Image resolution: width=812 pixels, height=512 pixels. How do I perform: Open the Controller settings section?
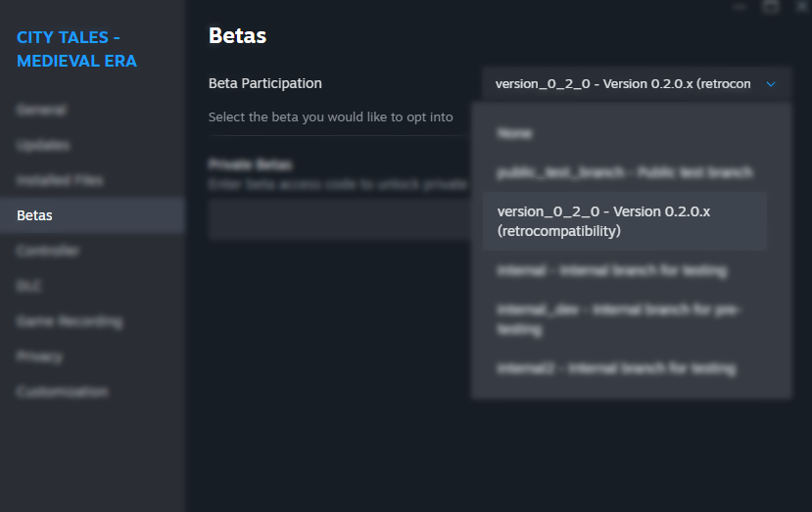pos(48,251)
